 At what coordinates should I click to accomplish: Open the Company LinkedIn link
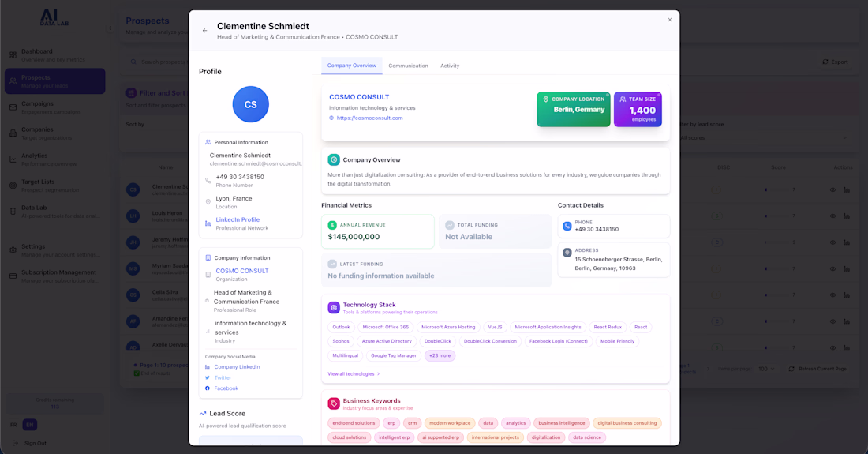237,367
